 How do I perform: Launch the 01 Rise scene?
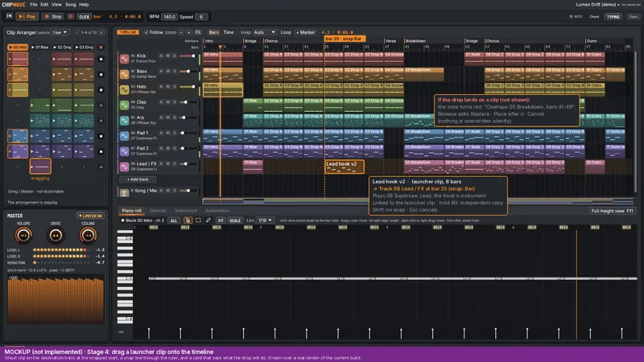tap(39, 47)
